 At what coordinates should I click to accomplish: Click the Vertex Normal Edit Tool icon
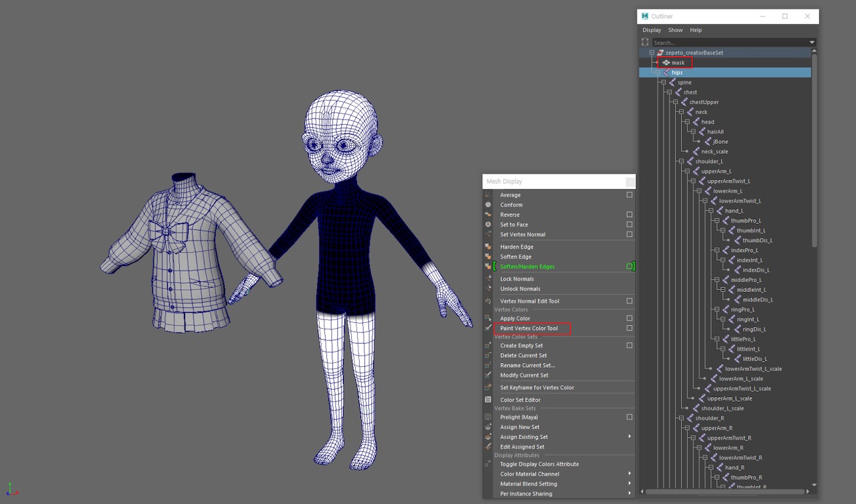(488, 301)
